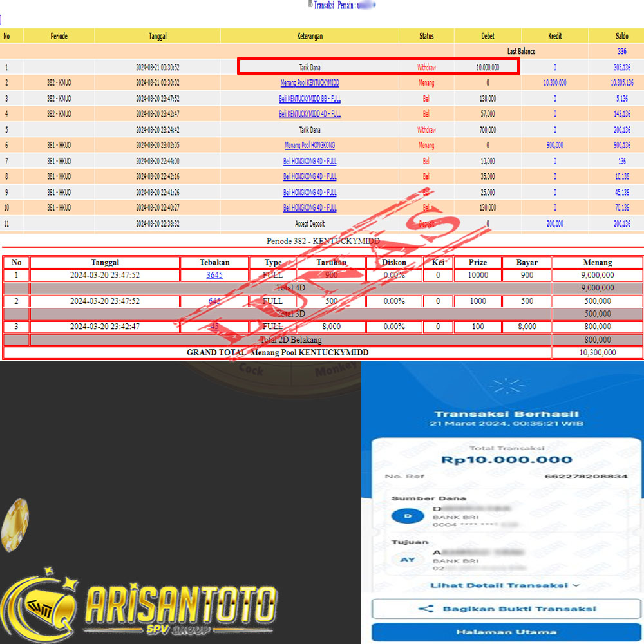Screen dimensions: 644x644
Task: Open Beli KENTUCKYMIDD BB - FULL link
Action: pyautogui.click(x=310, y=99)
